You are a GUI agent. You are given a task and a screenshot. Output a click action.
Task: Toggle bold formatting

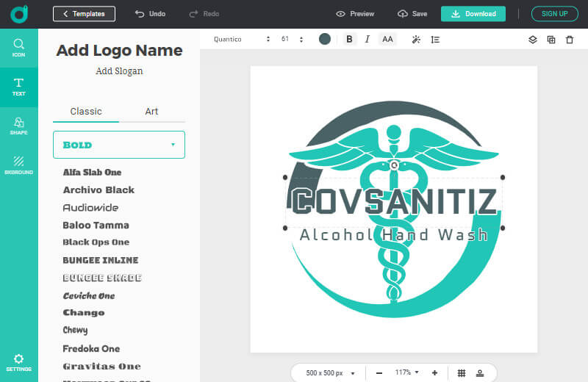click(x=349, y=40)
